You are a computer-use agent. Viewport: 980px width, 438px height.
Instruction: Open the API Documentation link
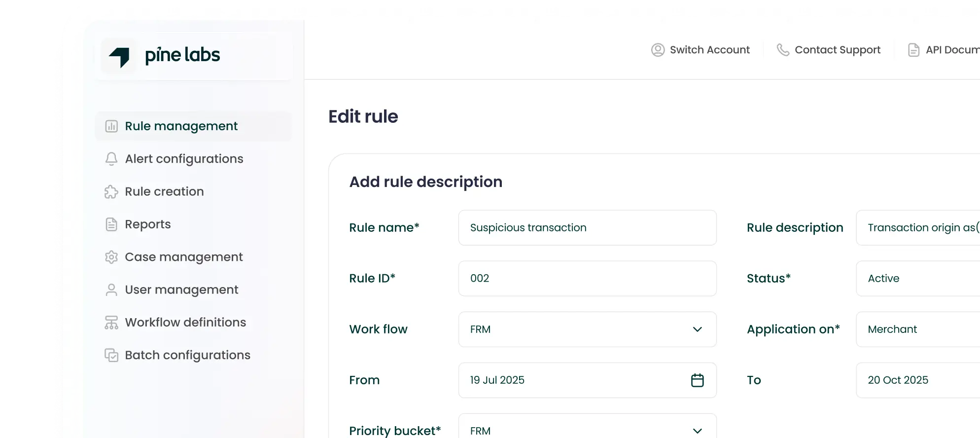[944, 50]
